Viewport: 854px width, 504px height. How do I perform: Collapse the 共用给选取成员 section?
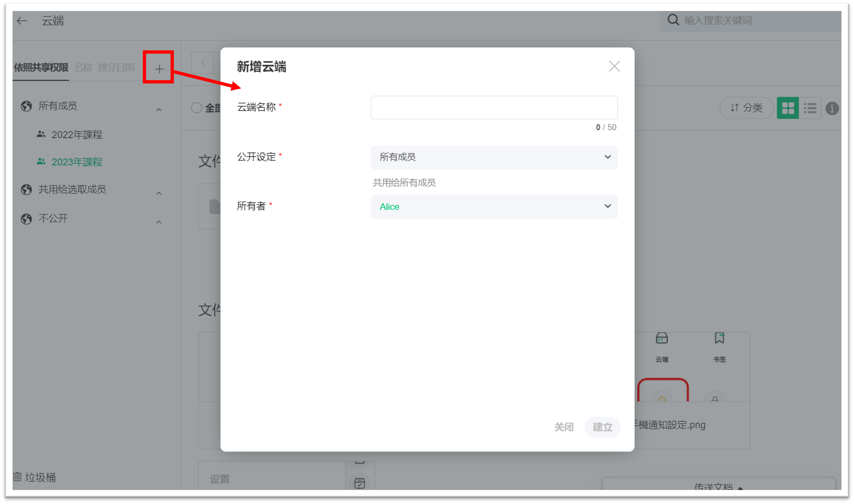(159, 193)
